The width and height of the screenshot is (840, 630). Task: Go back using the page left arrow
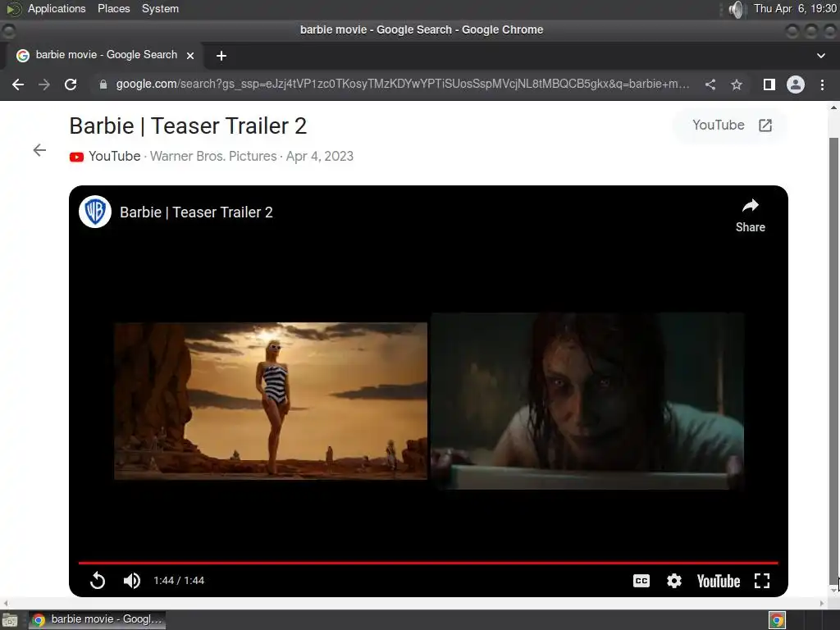point(39,150)
